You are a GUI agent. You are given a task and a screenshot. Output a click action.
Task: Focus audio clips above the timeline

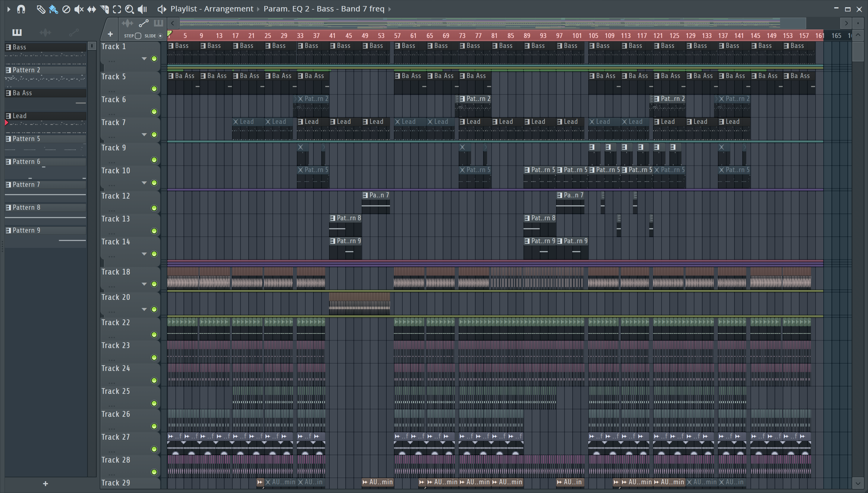(x=127, y=24)
